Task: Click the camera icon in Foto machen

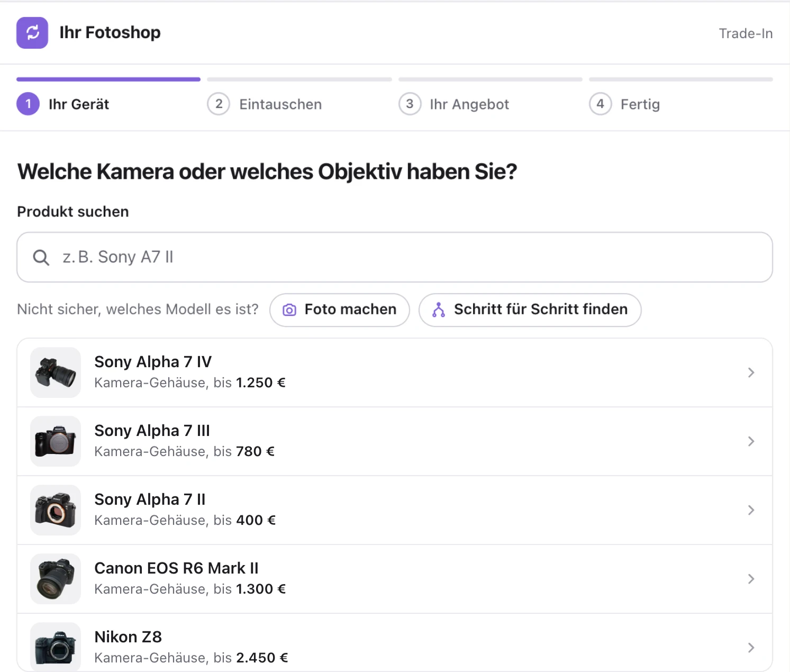Action: pos(289,310)
